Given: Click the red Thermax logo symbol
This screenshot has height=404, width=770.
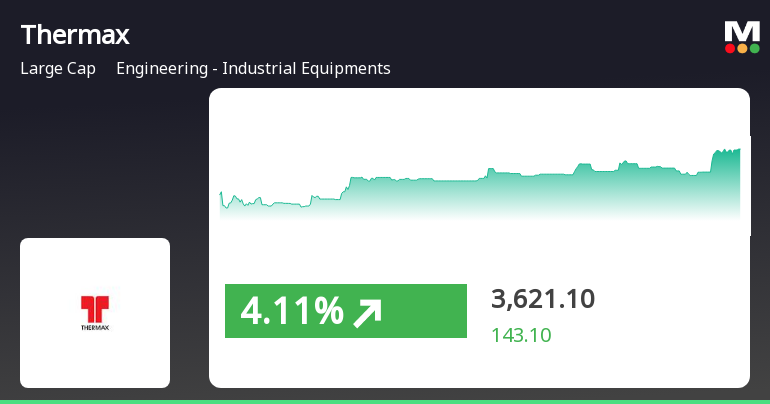Looking at the screenshot, I should click(x=95, y=307).
